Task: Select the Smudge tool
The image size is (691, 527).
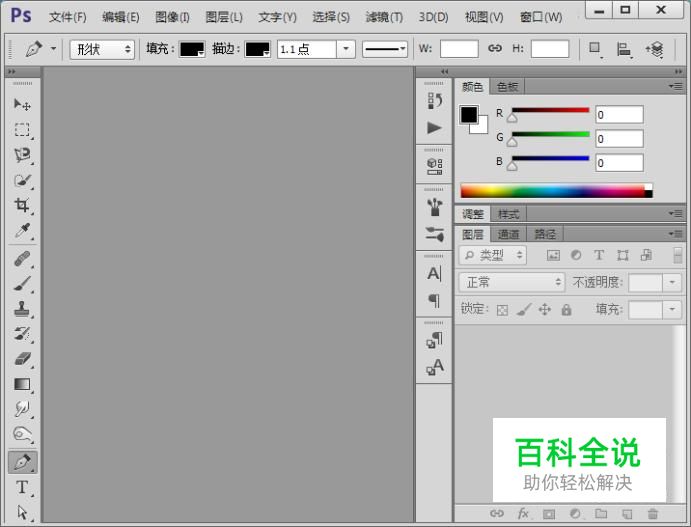Action: 22,409
